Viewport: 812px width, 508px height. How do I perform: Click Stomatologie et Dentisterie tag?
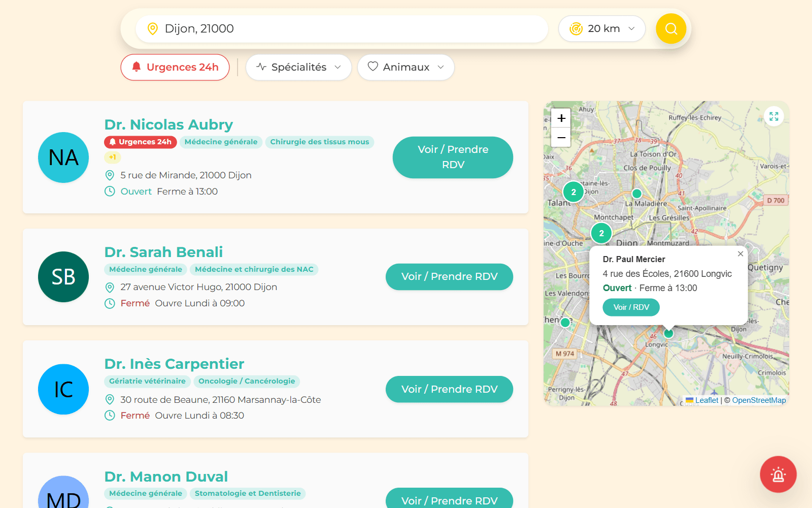click(248, 493)
